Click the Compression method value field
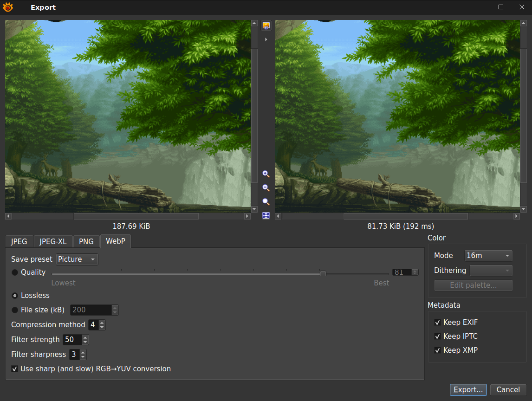Viewport: 532px width, 401px height. point(93,325)
